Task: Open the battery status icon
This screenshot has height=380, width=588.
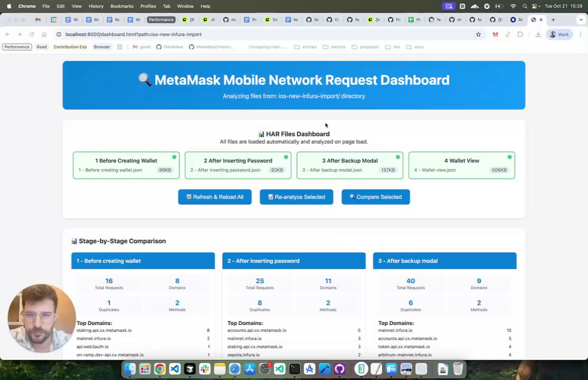Action: pos(499,6)
